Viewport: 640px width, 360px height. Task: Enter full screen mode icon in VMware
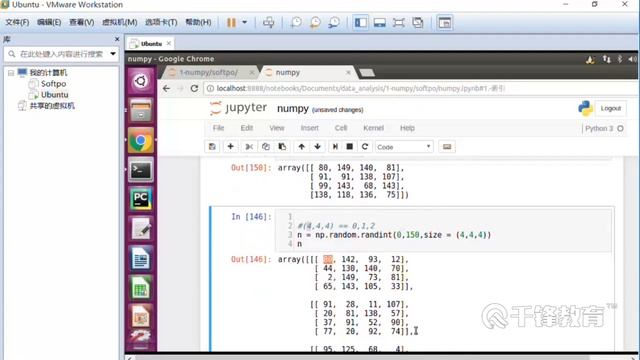click(398, 22)
